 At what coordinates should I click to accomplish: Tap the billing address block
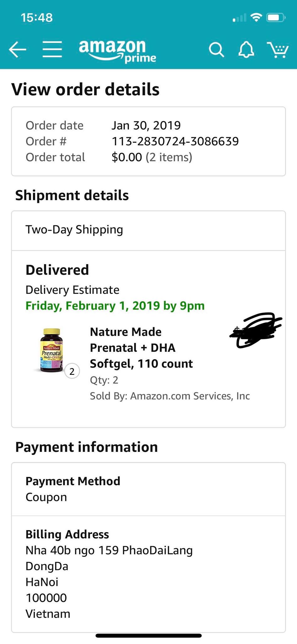pyautogui.click(x=109, y=574)
